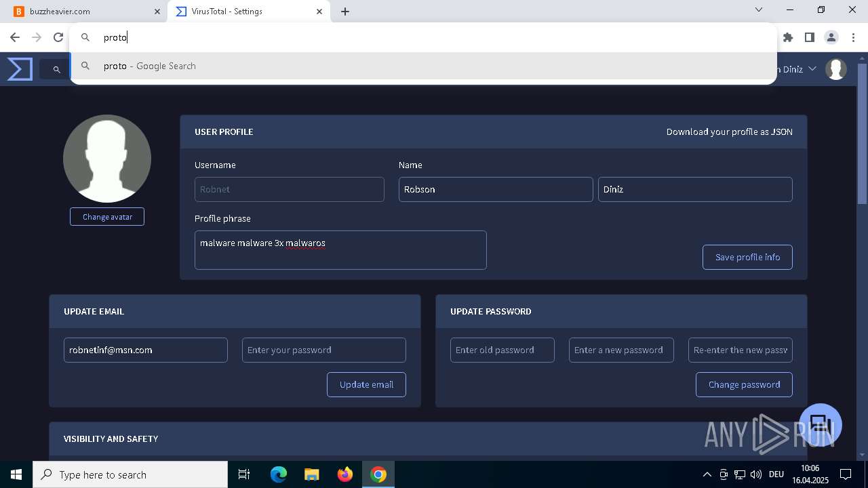Click the VirusTotal search magnifier icon
Image resolution: width=868 pixels, height=488 pixels.
(x=56, y=69)
